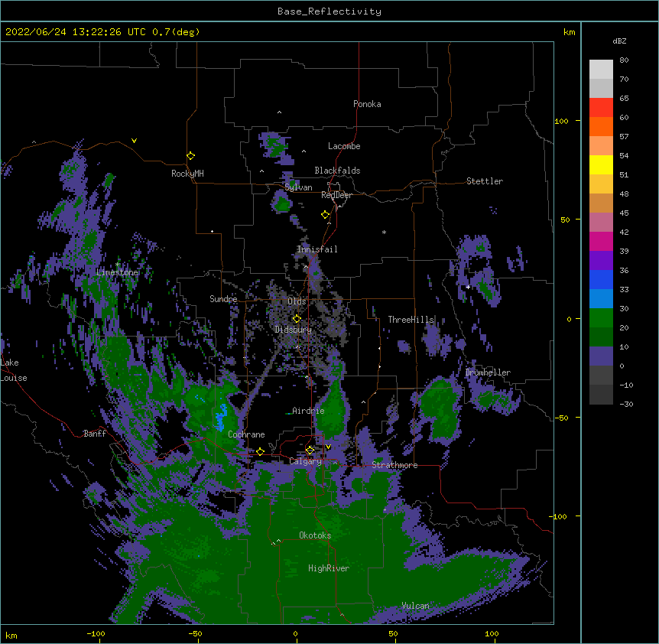This screenshot has height=644, width=659.
Task: Select the Cochrane label
Action: (246, 434)
